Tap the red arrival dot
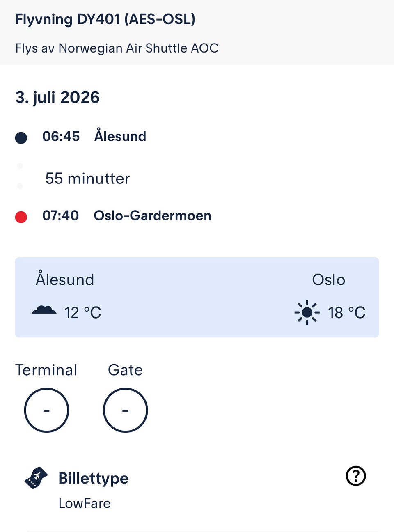394x532 pixels. click(21, 217)
